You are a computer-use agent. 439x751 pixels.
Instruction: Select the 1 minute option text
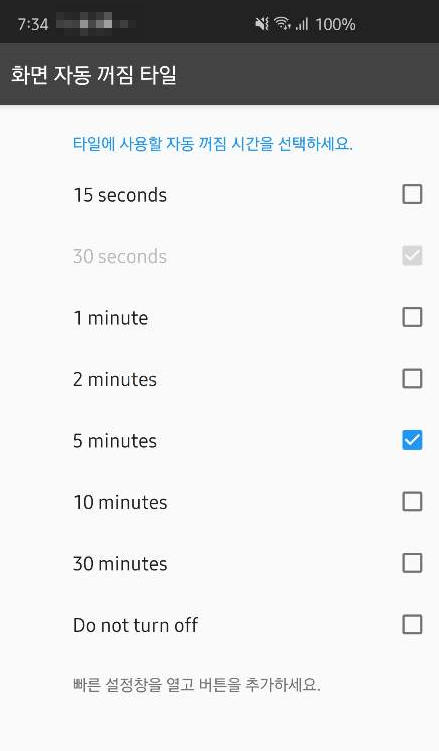point(111,318)
